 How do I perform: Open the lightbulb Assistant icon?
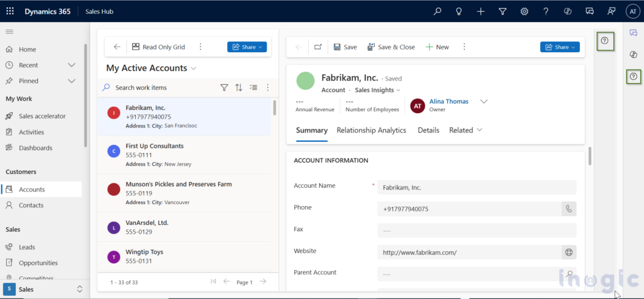(x=459, y=11)
